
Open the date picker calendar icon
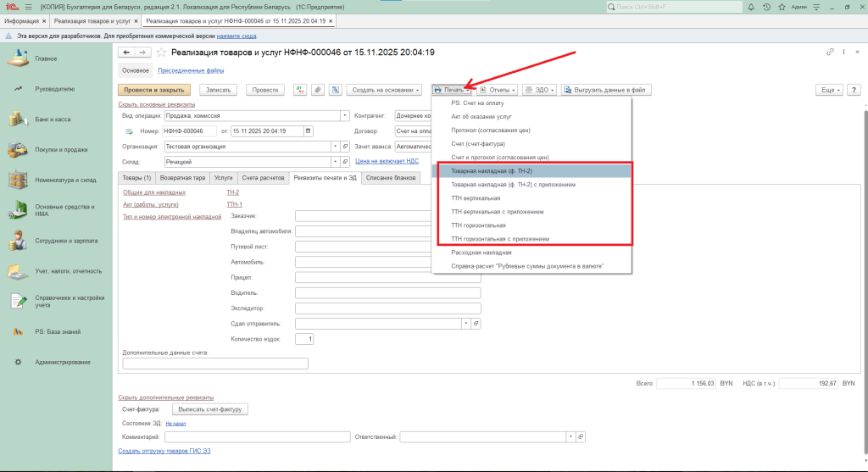pyautogui.click(x=308, y=130)
